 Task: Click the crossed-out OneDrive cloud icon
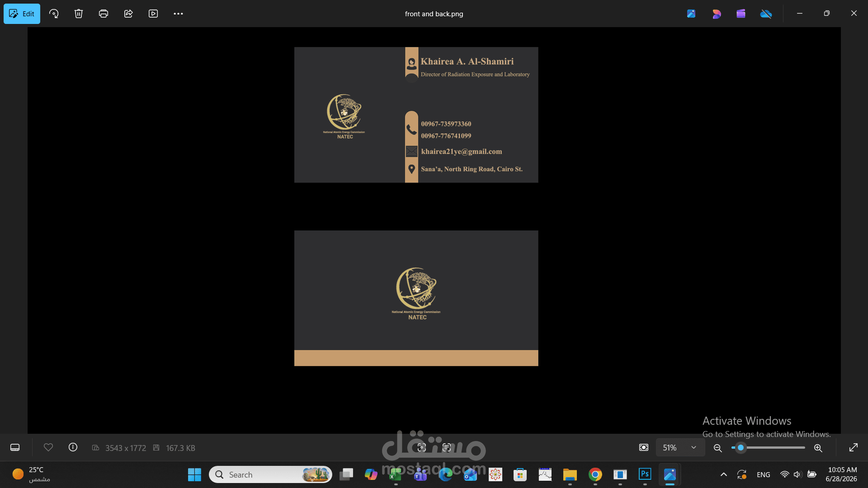coord(766,14)
